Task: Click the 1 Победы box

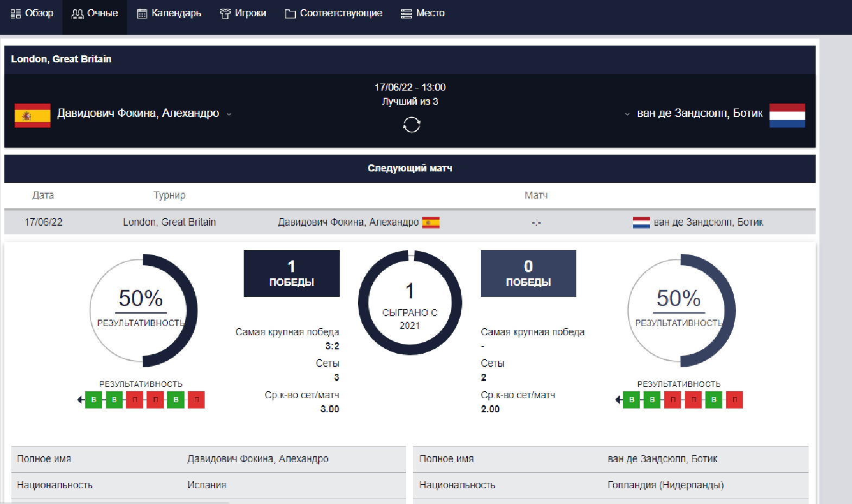Action: tap(291, 273)
